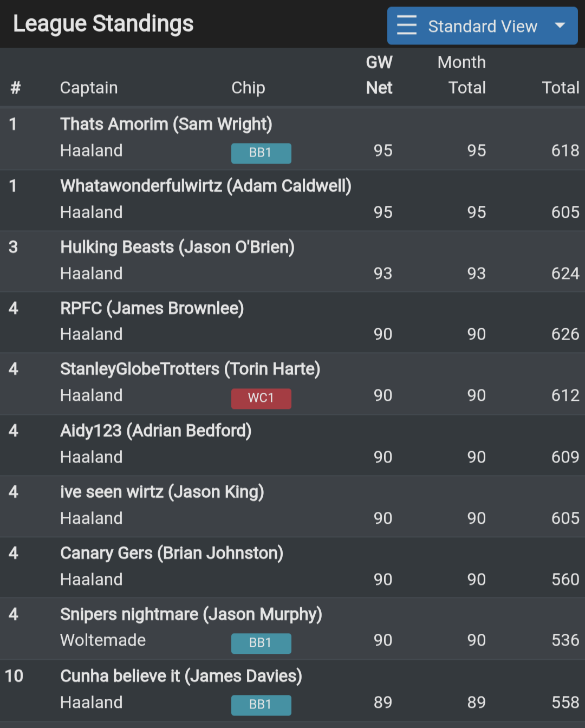The height and width of the screenshot is (728, 585).
Task: Open ive seen wirtz (Jason King) team
Action: [x=162, y=492]
